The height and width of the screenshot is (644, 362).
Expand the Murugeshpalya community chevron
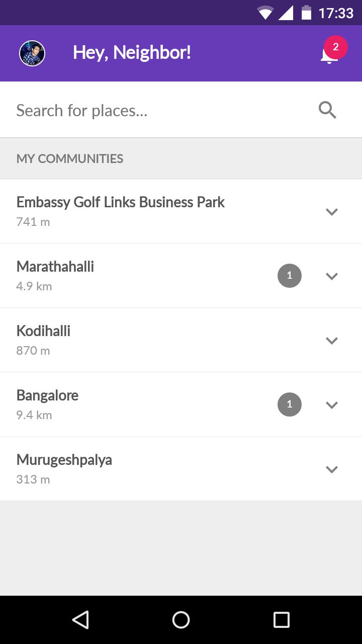point(331,469)
